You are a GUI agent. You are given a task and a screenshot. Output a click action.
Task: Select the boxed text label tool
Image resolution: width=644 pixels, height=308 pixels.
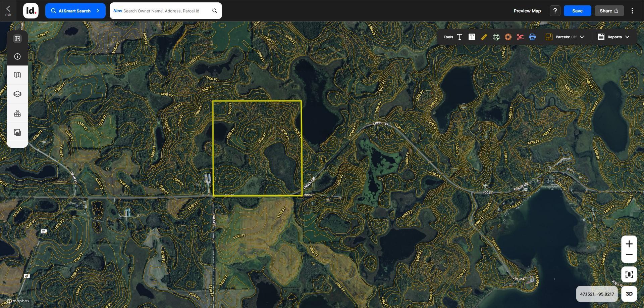point(472,37)
